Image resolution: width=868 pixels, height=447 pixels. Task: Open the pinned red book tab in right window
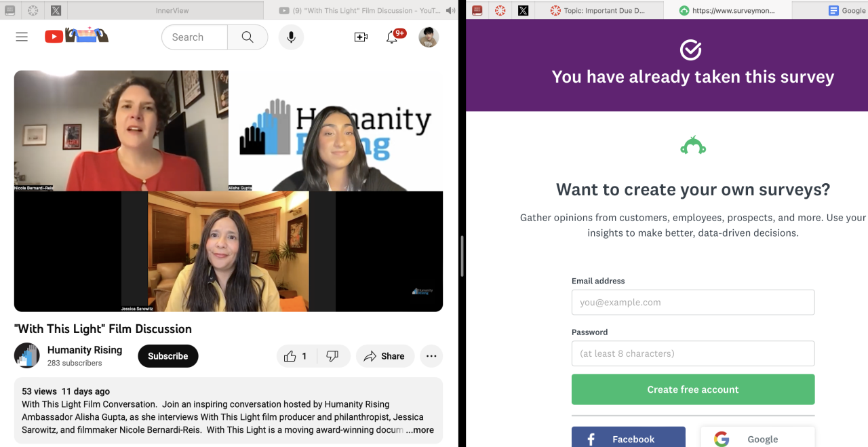point(477,10)
